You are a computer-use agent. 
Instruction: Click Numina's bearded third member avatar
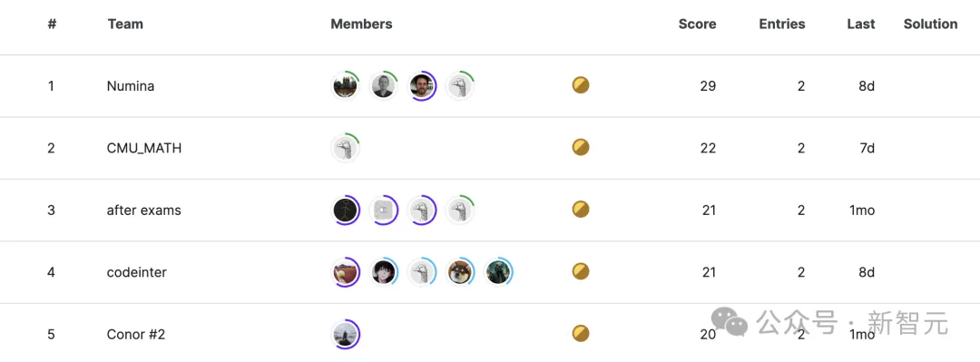pyautogui.click(x=422, y=85)
